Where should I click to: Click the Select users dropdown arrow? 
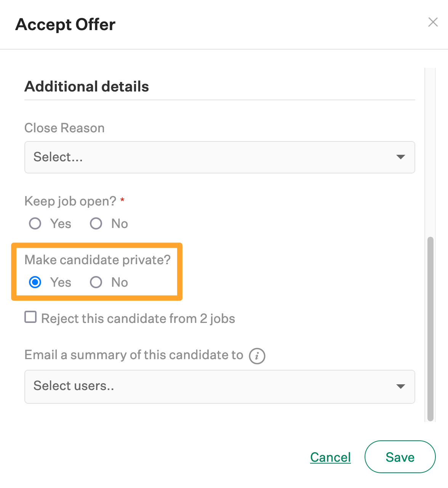(400, 386)
